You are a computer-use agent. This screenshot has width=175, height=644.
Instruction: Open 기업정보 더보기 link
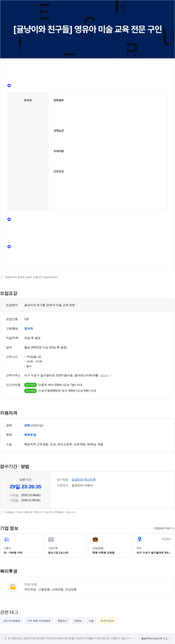point(164,528)
